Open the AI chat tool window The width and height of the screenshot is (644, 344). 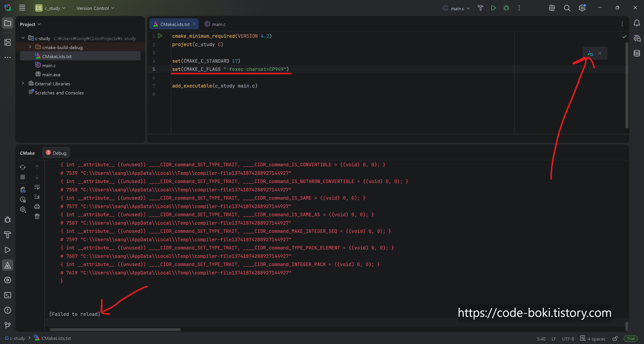coord(637,38)
